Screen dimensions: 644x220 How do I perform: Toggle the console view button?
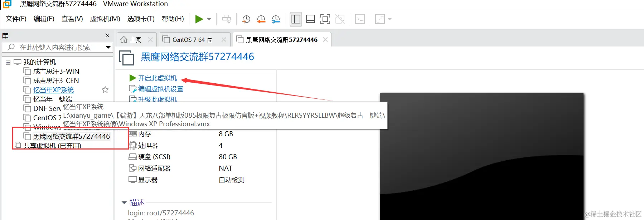[x=360, y=19]
